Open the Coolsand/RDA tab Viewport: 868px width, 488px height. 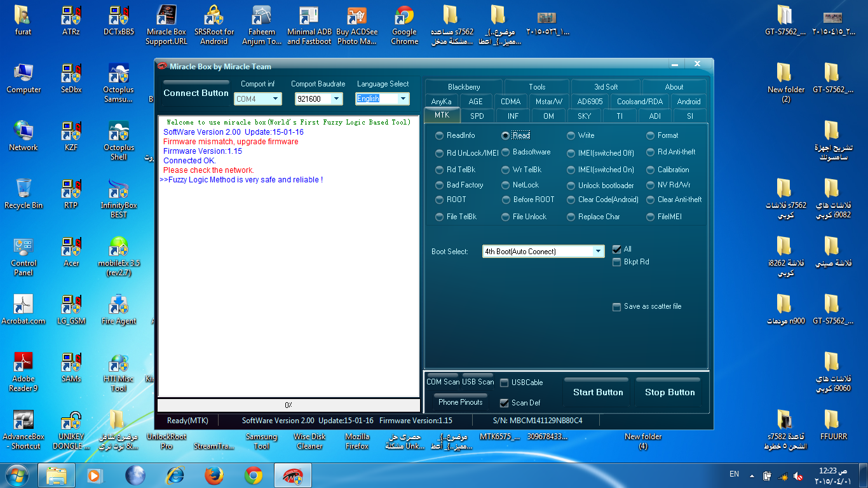tap(640, 102)
